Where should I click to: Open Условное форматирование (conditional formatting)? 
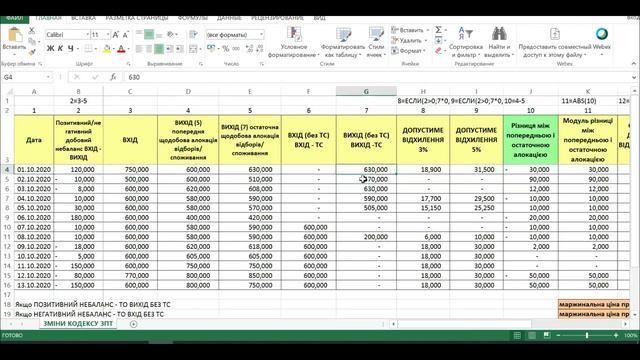(x=293, y=42)
